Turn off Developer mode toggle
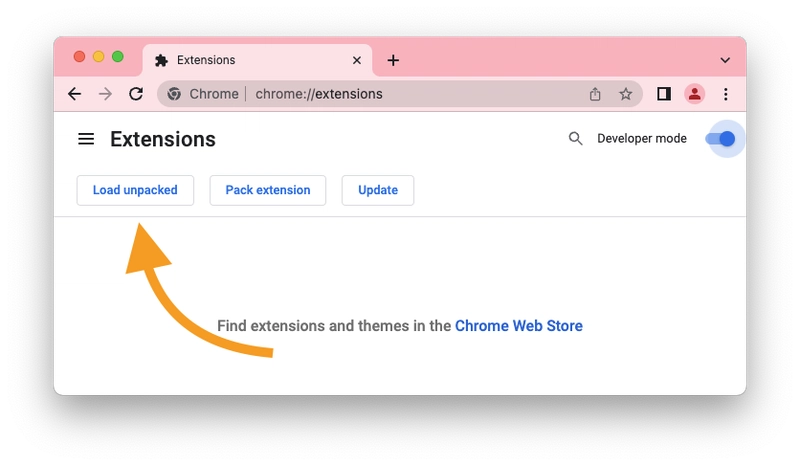The width and height of the screenshot is (800, 466). click(x=720, y=138)
